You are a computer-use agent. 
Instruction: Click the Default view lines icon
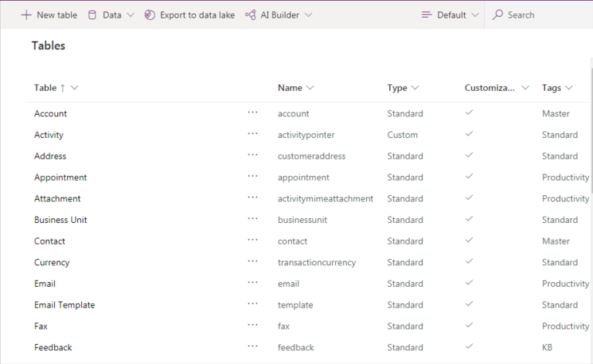click(426, 15)
